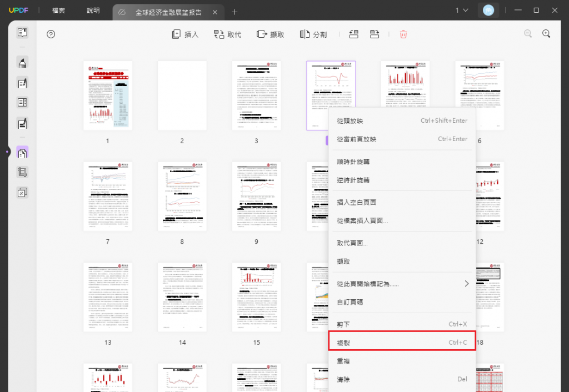Screen dimensions: 569x392
Task: Click the 擷取 (Extract) toolbar button
Action: (271, 34)
